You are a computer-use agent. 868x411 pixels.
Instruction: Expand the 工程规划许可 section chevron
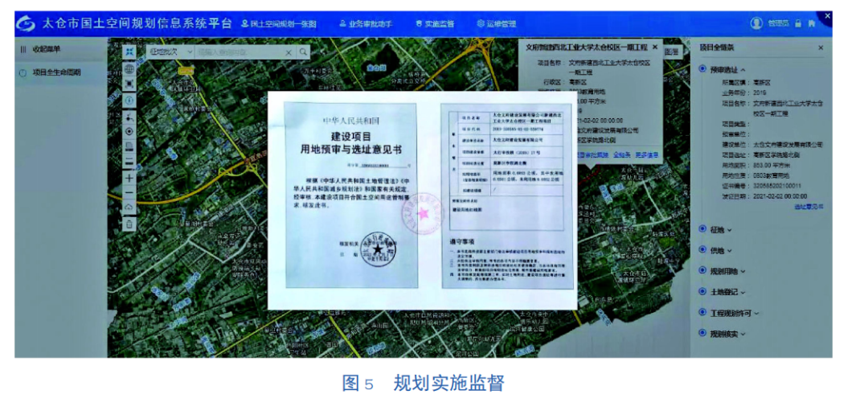(756, 313)
